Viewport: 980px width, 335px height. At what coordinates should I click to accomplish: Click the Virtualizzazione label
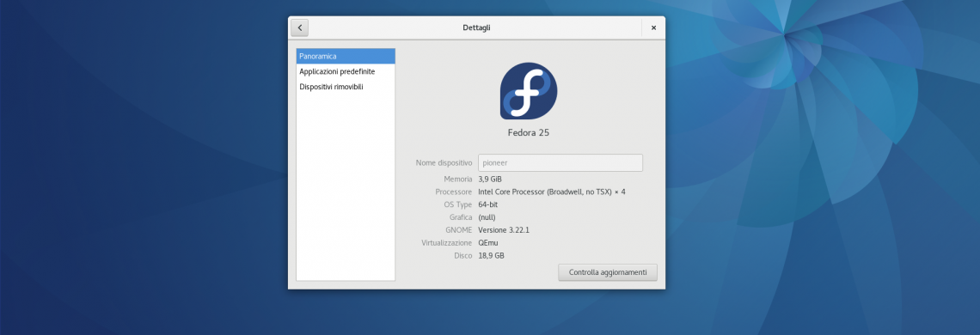tap(447, 243)
